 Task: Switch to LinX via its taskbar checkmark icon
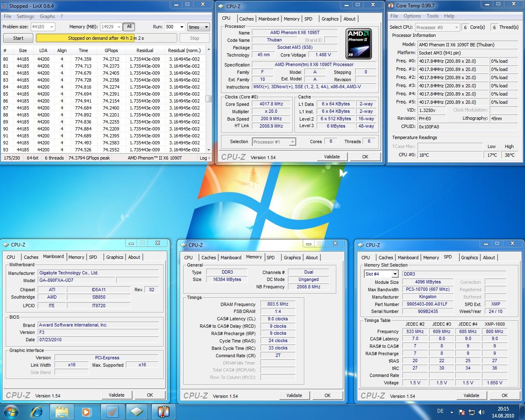(x=112, y=411)
